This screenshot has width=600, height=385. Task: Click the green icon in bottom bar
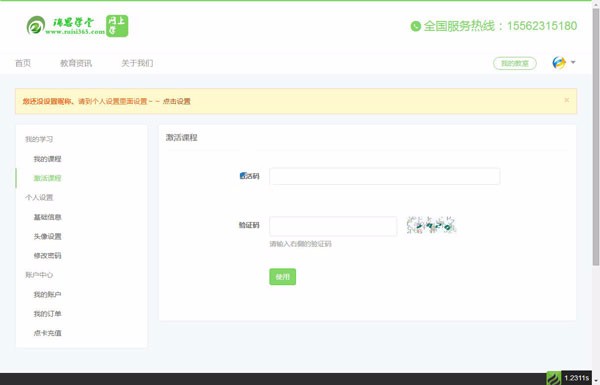(x=553, y=378)
